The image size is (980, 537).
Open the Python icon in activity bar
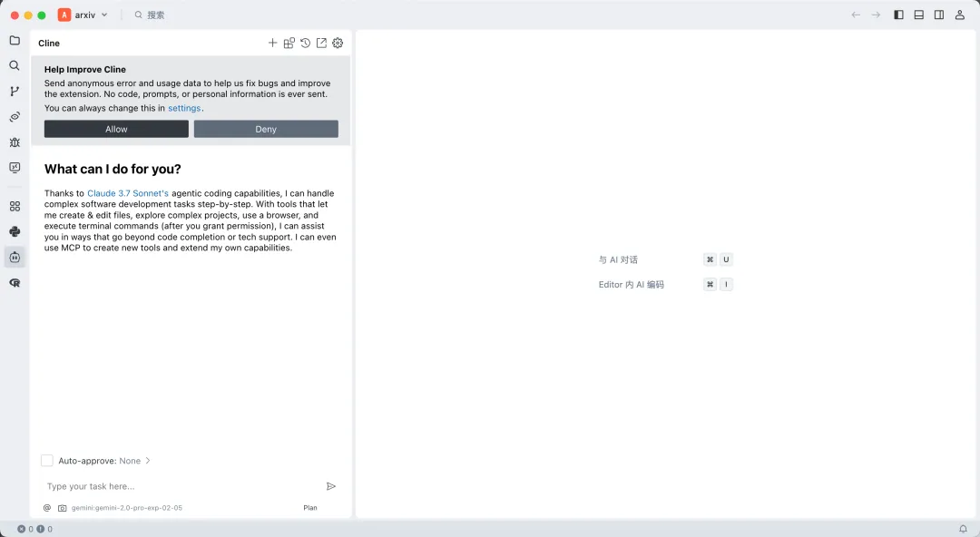pyautogui.click(x=15, y=232)
